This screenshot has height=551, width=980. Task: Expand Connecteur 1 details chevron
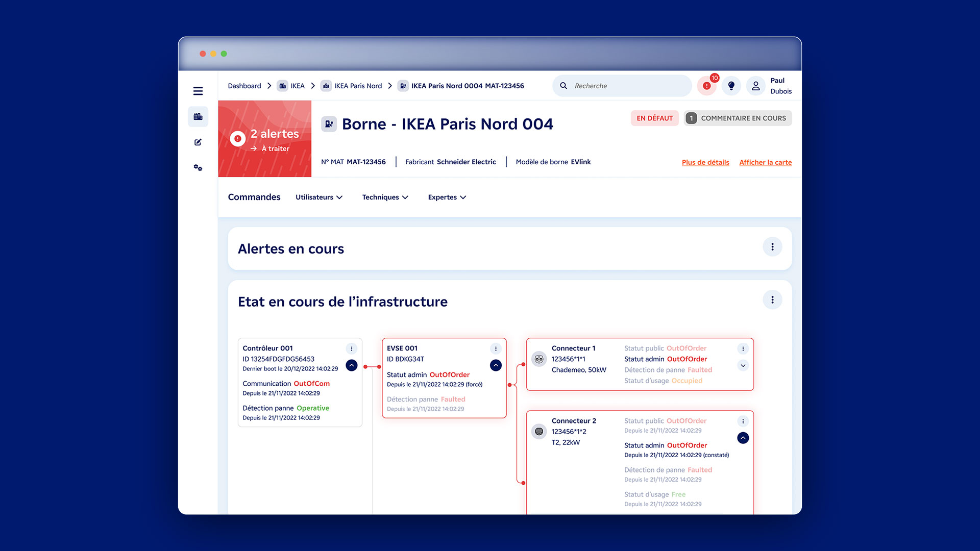743,365
